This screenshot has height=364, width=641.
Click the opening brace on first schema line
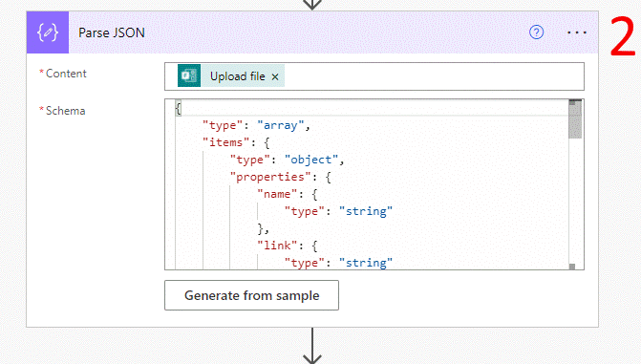179,109
